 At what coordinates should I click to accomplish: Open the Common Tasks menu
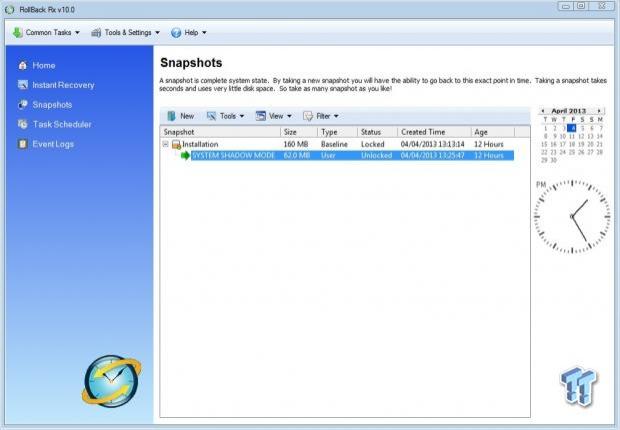coord(46,33)
